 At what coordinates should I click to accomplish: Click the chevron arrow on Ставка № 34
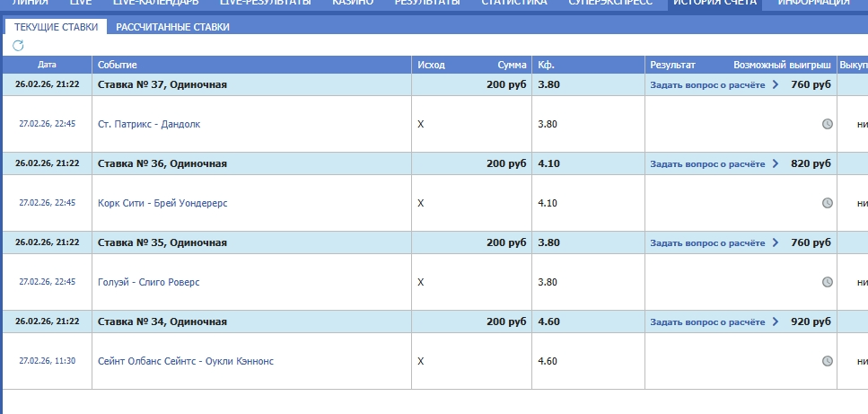click(x=776, y=322)
